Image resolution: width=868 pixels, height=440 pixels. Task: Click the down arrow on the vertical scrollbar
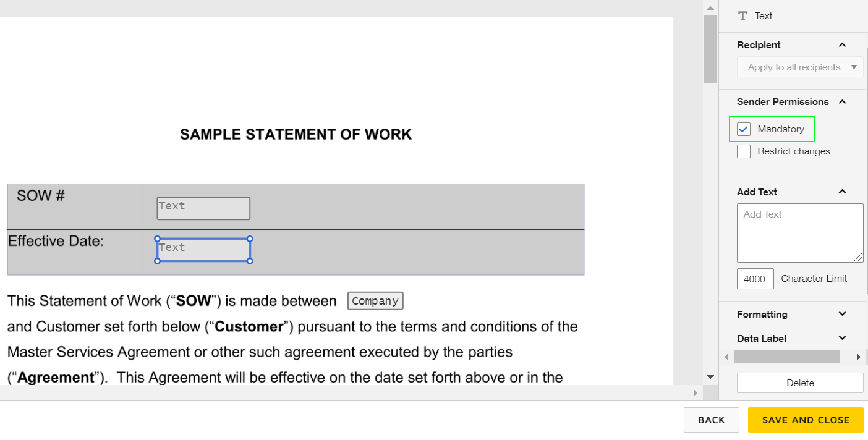point(710,377)
